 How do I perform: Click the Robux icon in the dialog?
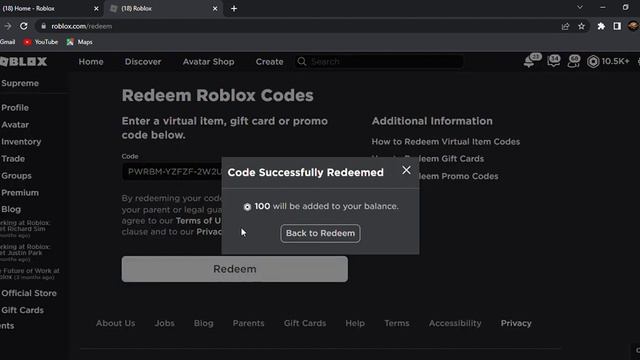point(247,207)
